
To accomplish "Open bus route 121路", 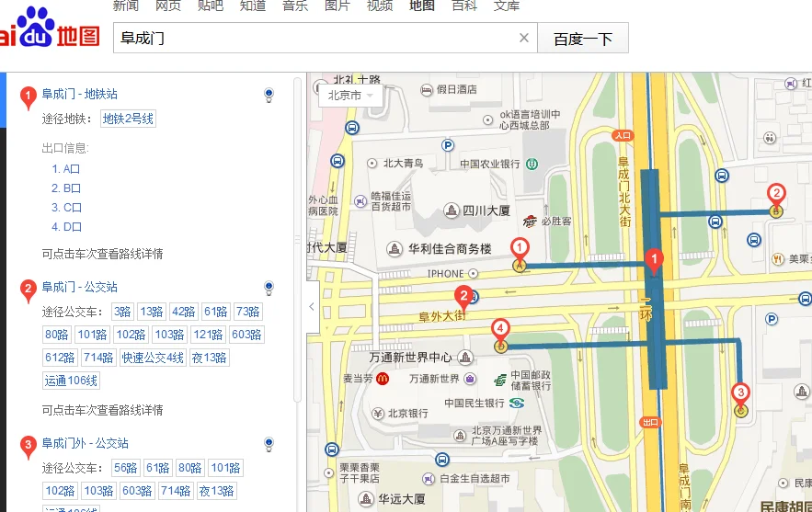I will (x=208, y=335).
